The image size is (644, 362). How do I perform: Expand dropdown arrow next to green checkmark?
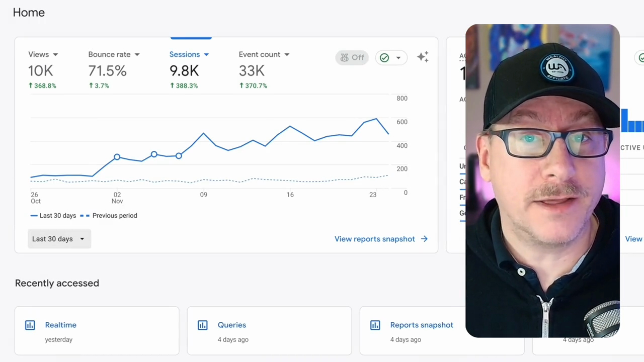pyautogui.click(x=398, y=58)
